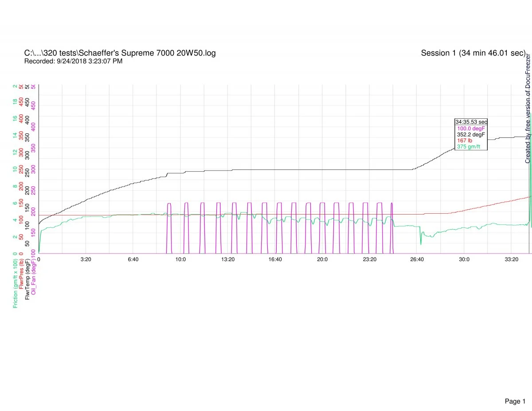Click the Session 1 duration header
This screenshot has width=532, height=411.
click(473, 53)
